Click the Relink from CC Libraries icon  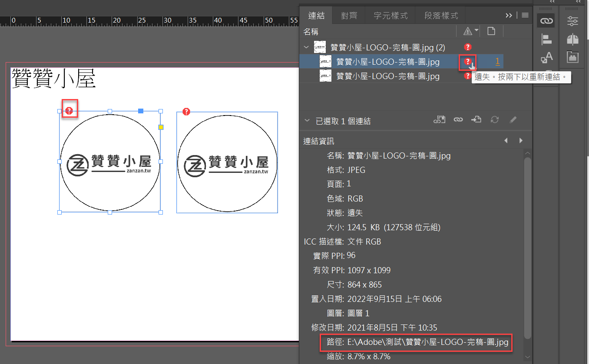(x=440, y=120)
